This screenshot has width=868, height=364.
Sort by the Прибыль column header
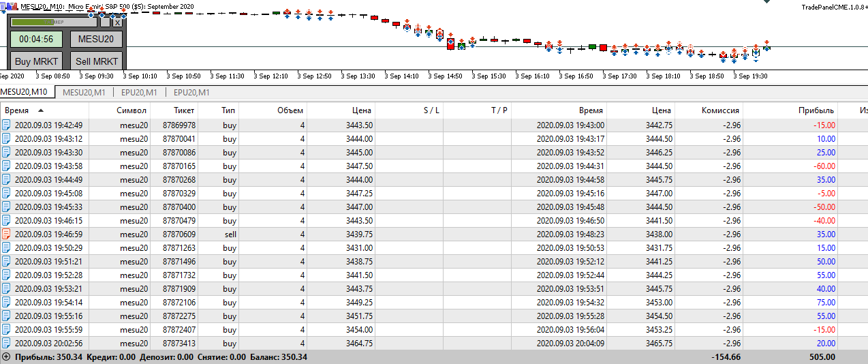[816, 110]
